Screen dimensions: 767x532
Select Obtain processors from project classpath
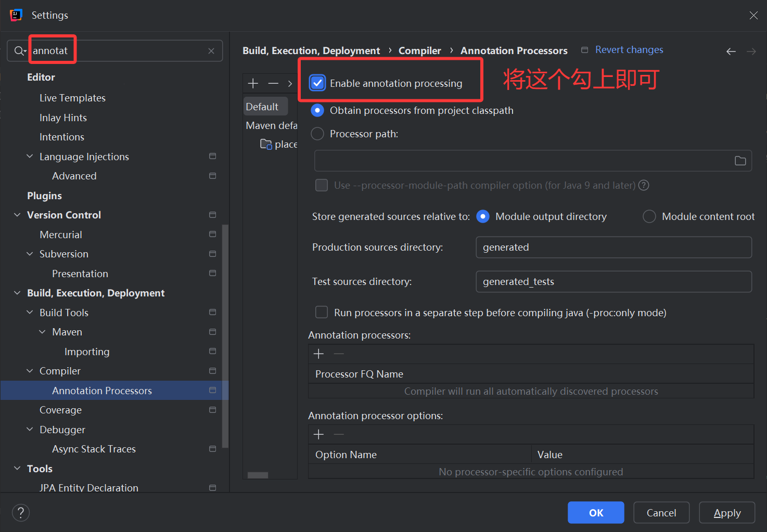[317, 110]
